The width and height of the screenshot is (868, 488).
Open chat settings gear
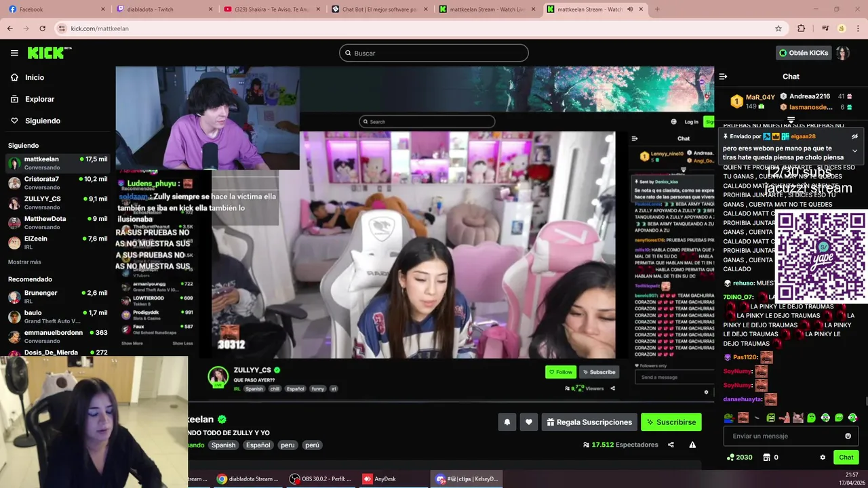click(x=823, y=457)
